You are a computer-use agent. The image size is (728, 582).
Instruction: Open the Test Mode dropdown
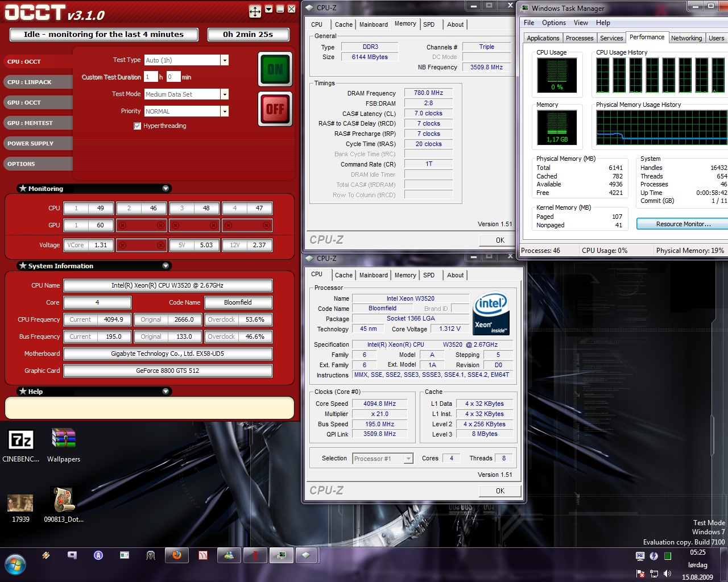click(x=225, y=94)
